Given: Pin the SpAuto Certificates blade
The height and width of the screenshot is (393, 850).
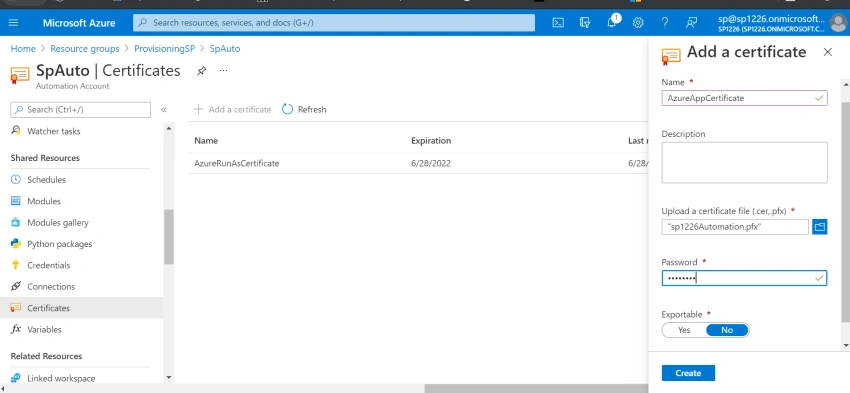Looking at the screenshot, I should [x=201, y=71].
